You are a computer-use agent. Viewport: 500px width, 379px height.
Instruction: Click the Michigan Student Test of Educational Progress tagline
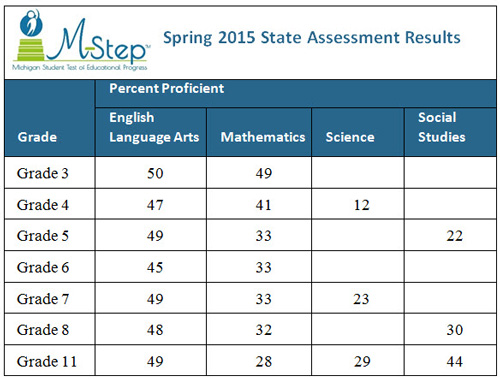(80, 67)
